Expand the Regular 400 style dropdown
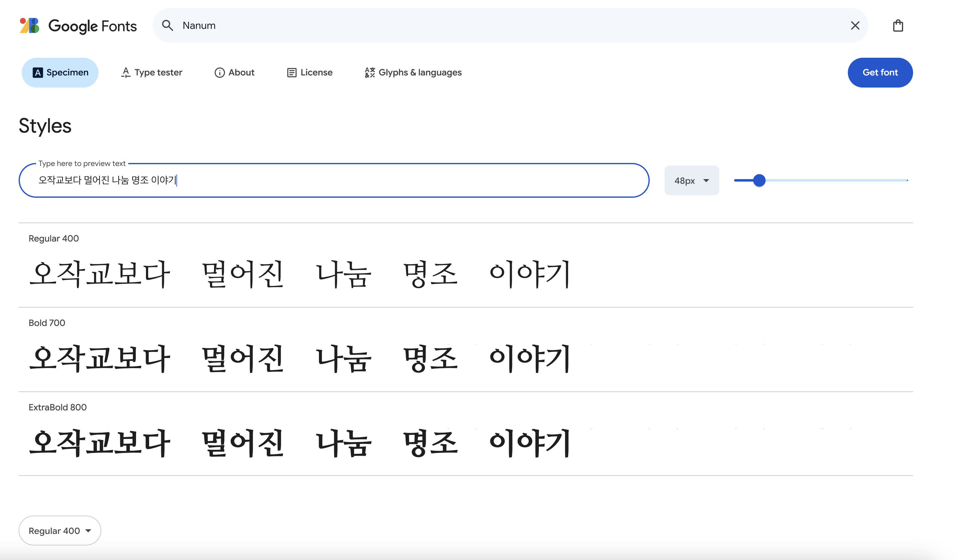The height and width of the screenshot is (560, 964). coord(60,531)
